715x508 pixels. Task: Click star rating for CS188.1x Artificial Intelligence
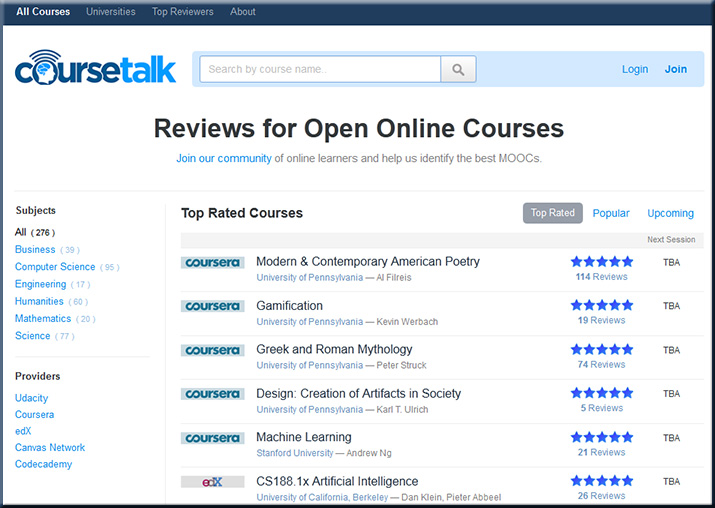pos(602,481)
